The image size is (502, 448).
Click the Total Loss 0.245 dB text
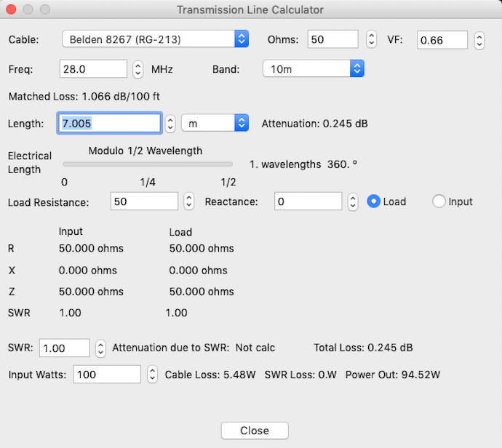[x=363, y=348]
